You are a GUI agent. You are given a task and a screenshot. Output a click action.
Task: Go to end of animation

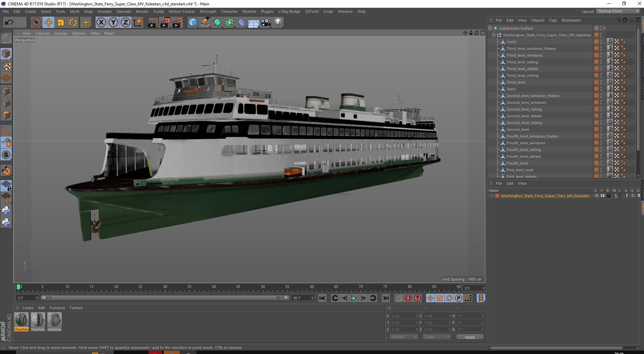[x=386, y=298]
